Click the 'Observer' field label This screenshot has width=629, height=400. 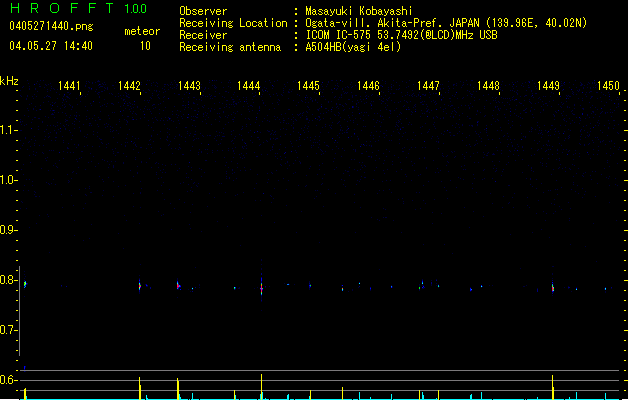click(x=203, y=11)
